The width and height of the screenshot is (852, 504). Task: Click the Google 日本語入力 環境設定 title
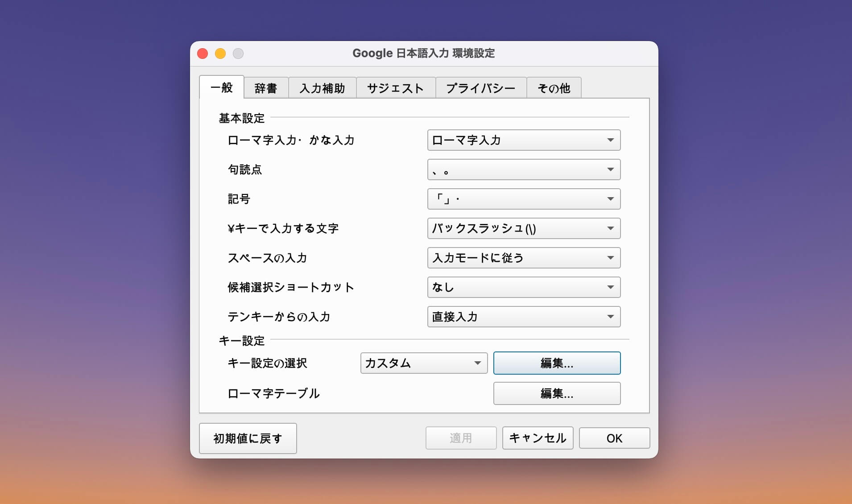click(x=423, y=53)
